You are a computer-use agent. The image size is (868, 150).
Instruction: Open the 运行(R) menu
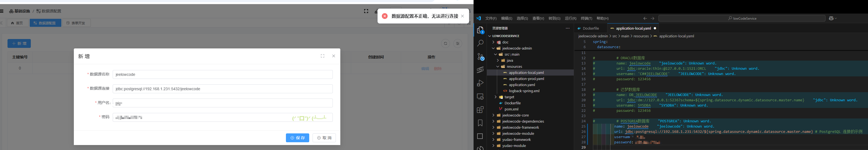tap(570, 19)
